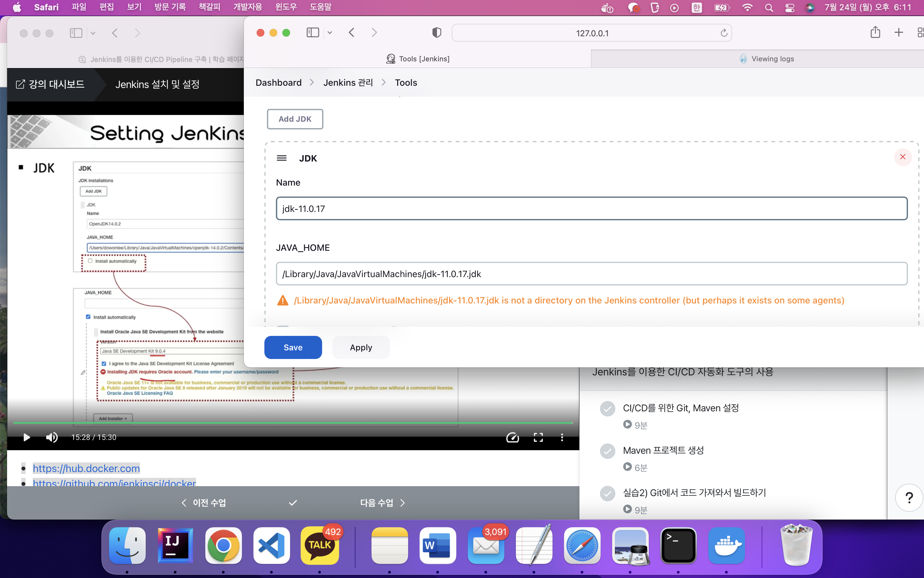This screenshot has width=924, height=578.
Task: Reload the 127.0.0.1 page
Action: coord(723,33)
